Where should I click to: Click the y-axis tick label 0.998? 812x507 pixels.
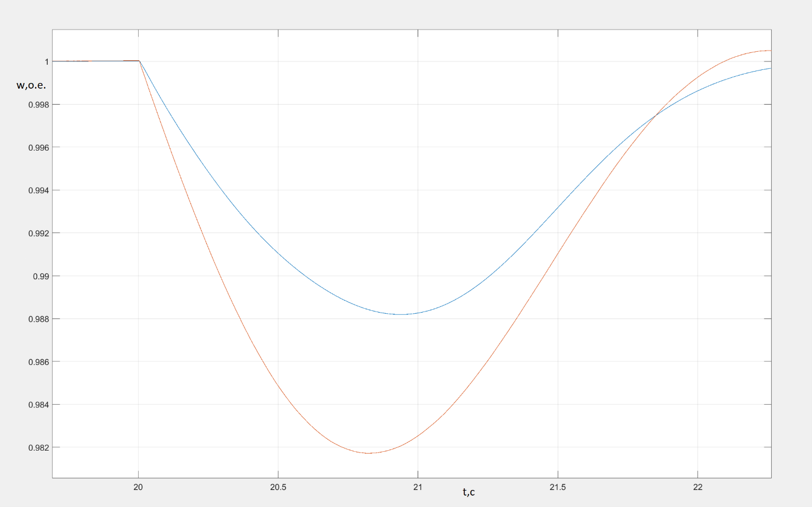coord(38,105)
